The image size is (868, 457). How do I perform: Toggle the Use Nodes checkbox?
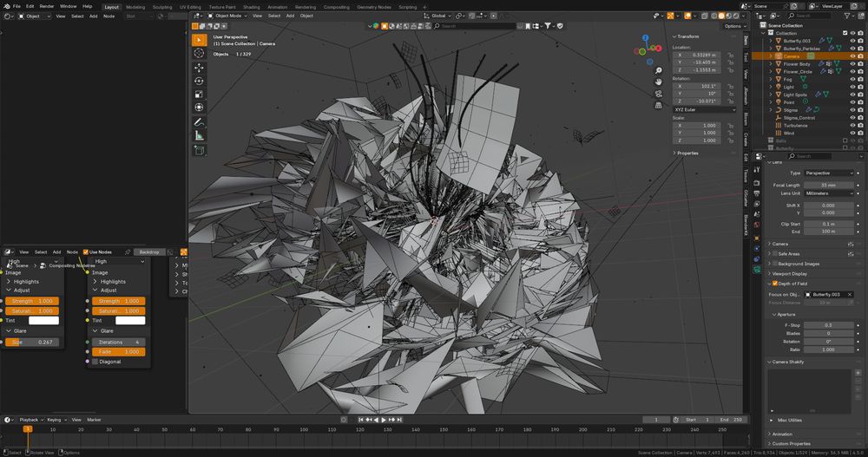click(x=86, y=251)
